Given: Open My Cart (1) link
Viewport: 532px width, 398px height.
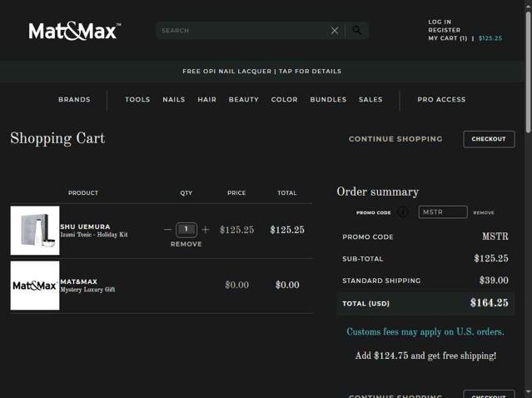Looking at the screenshot, I should click(448, 38).
